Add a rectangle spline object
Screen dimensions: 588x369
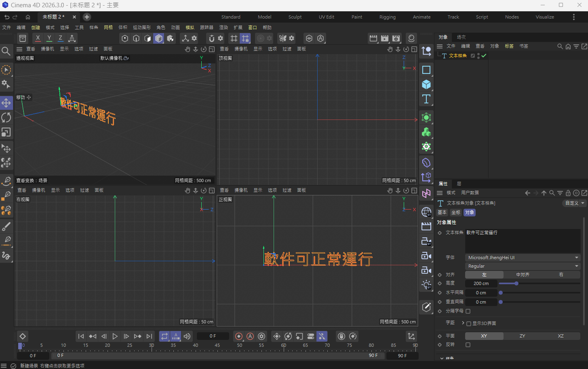(x=426, y=70)
